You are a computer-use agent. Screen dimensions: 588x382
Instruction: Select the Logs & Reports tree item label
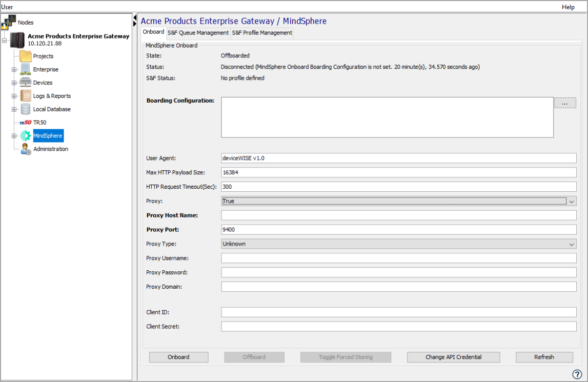pos(52,96)
